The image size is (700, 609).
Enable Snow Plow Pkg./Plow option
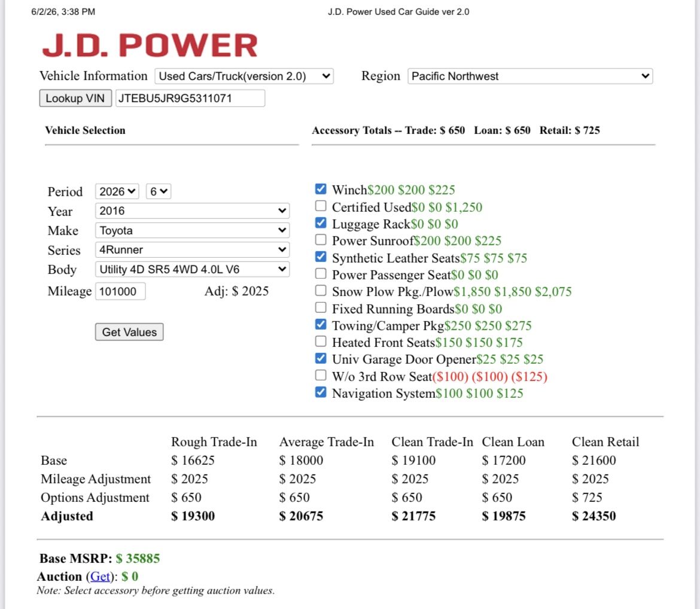pyautogui.click(x=321, y=291)
